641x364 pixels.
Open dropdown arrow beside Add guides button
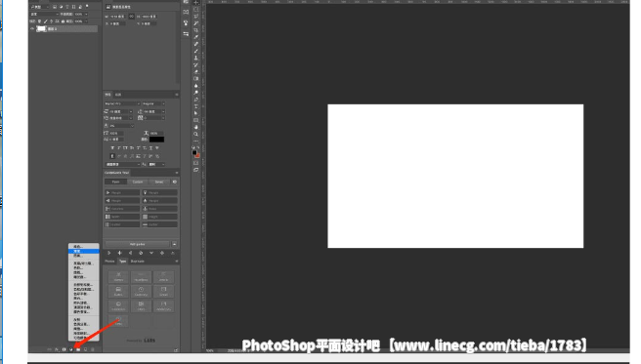coord(175,244)
